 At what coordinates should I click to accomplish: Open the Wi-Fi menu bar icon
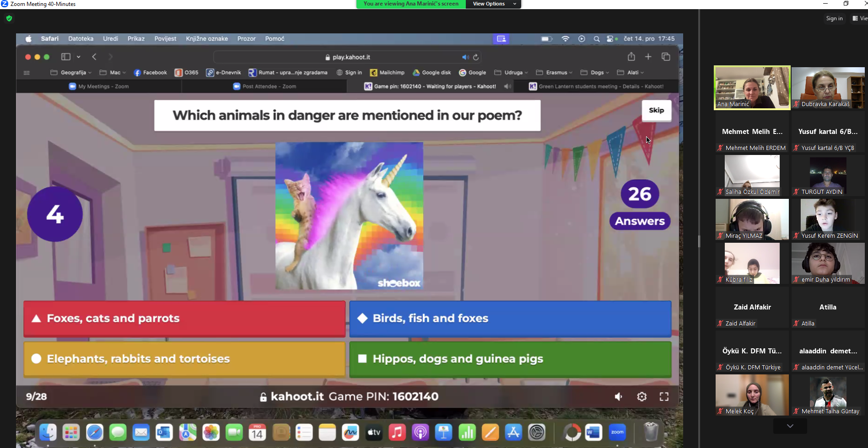click(566, 39)
